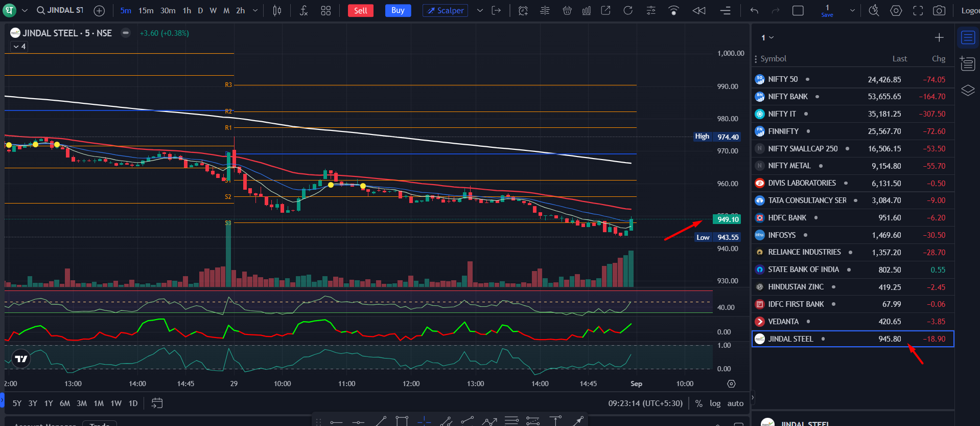
Task: Set the chart range to 5Y
Action: click(17, 403)
